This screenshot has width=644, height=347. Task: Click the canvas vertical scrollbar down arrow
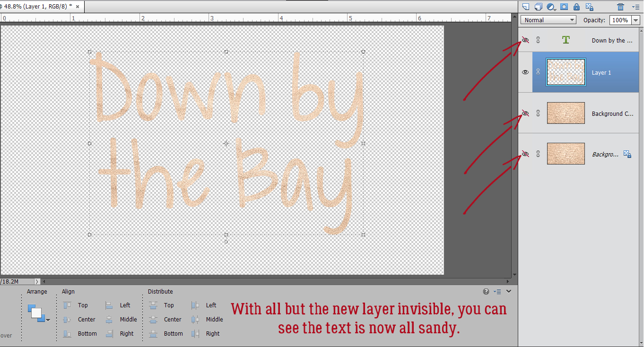pos(514,274)
